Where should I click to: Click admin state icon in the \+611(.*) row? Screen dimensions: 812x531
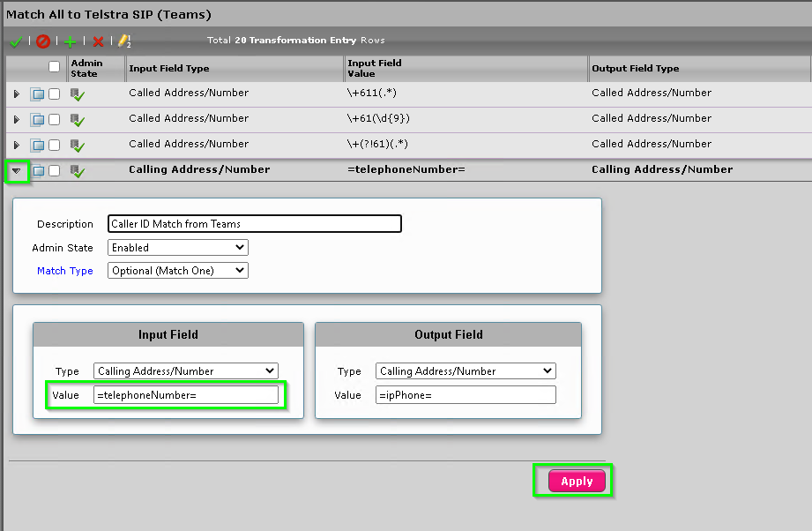pyautogui.click(x=78, y=94)
